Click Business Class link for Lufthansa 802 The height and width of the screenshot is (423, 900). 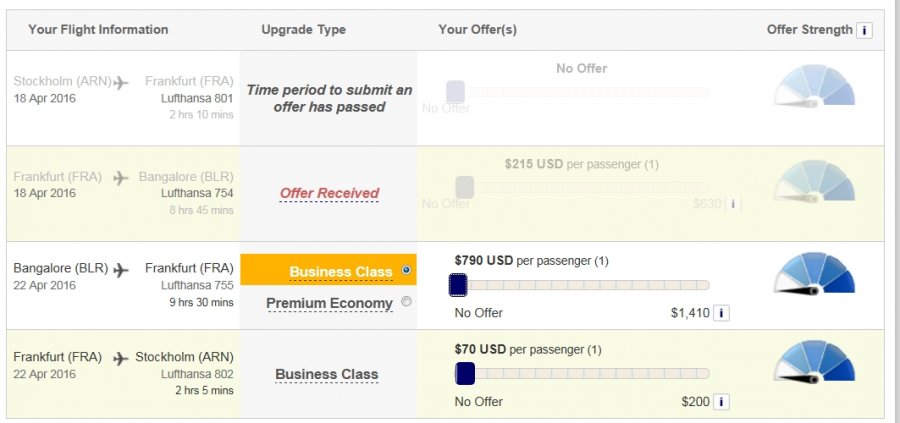coord(327,375)
